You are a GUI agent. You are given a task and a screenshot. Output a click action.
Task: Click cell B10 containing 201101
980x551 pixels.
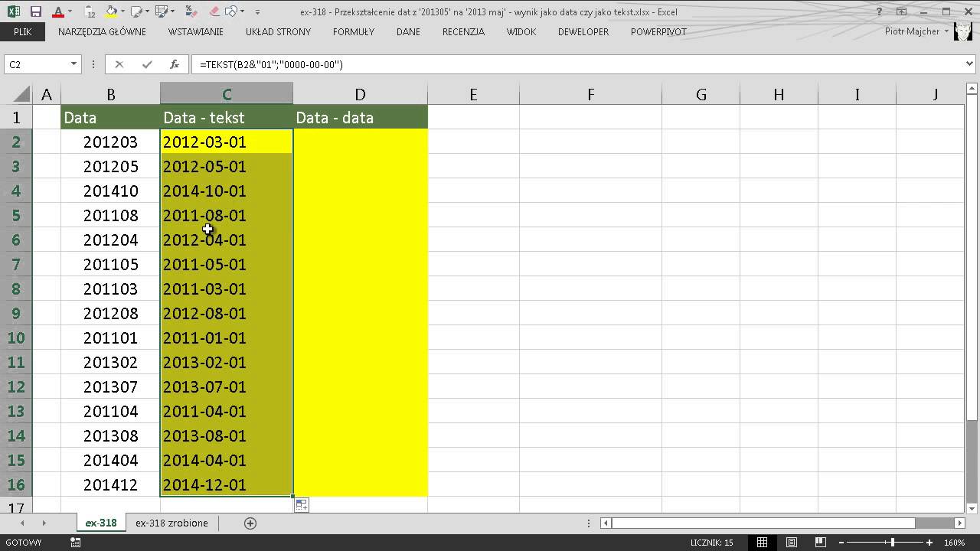tap(111, 337)
